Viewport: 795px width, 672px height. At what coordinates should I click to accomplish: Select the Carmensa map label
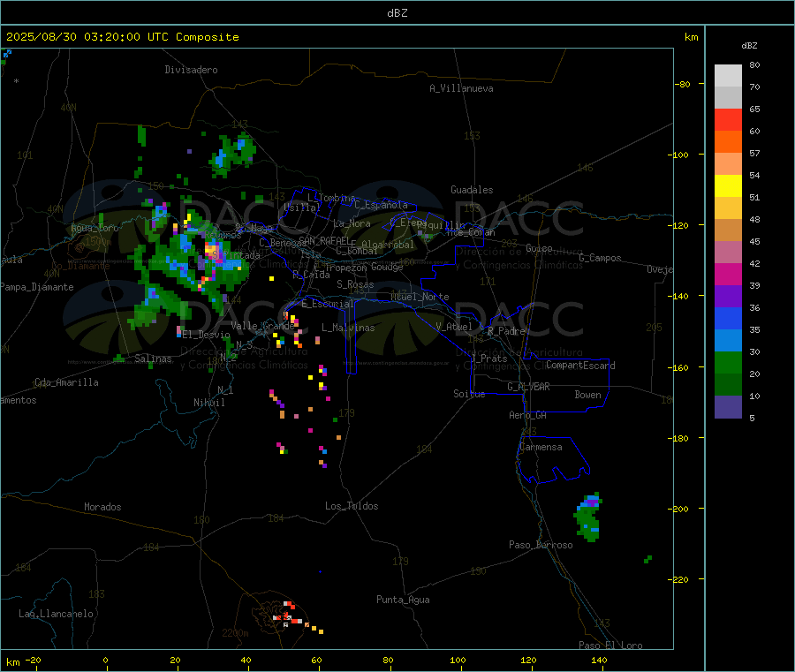click(x=541, y=447)
